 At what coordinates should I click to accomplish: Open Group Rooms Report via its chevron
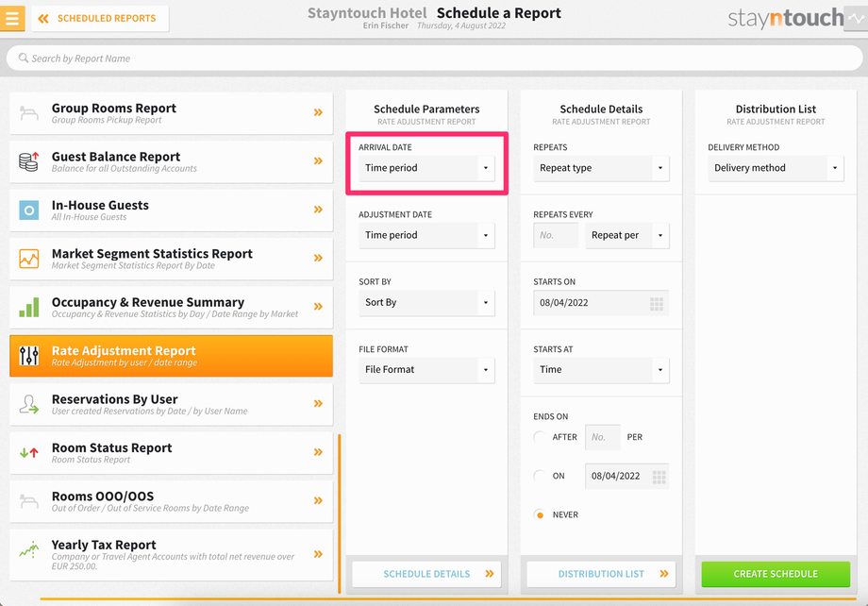(318, 112)
